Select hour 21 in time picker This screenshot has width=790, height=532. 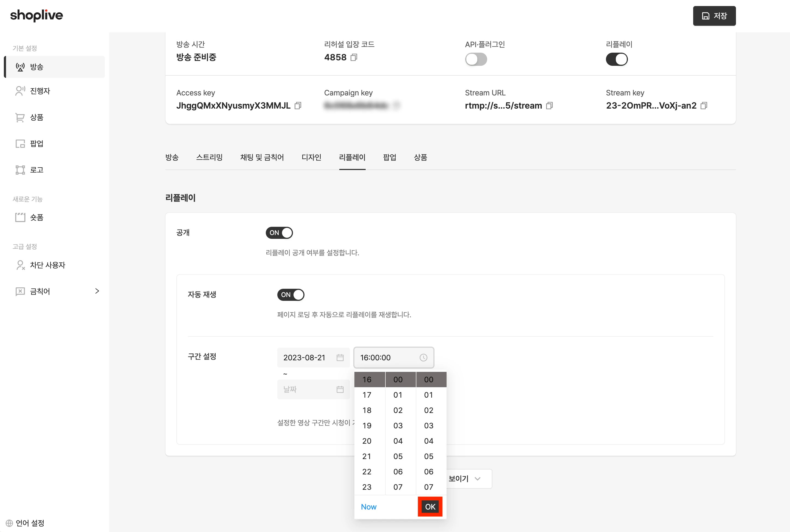(x=367, y=456)
